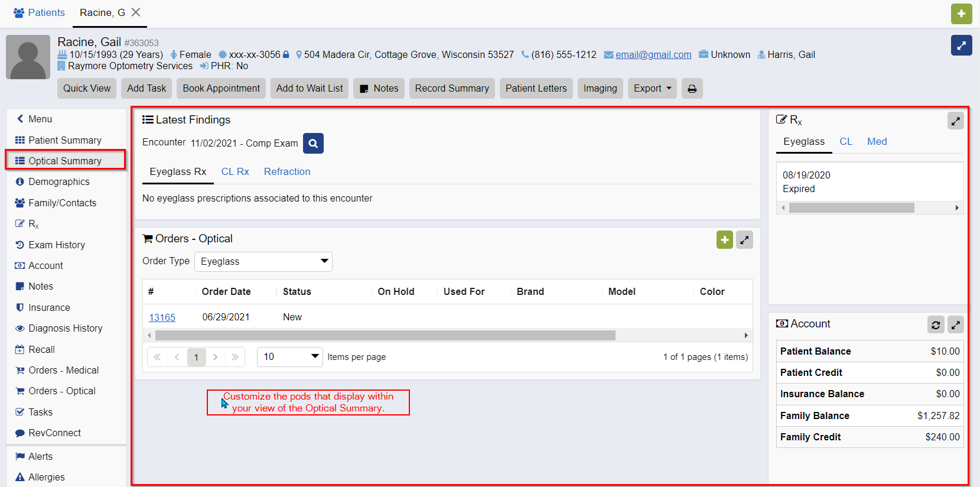Go to first page of orders
The width and height of the screenshot is (980, 487).
click(x=157, y=357)
